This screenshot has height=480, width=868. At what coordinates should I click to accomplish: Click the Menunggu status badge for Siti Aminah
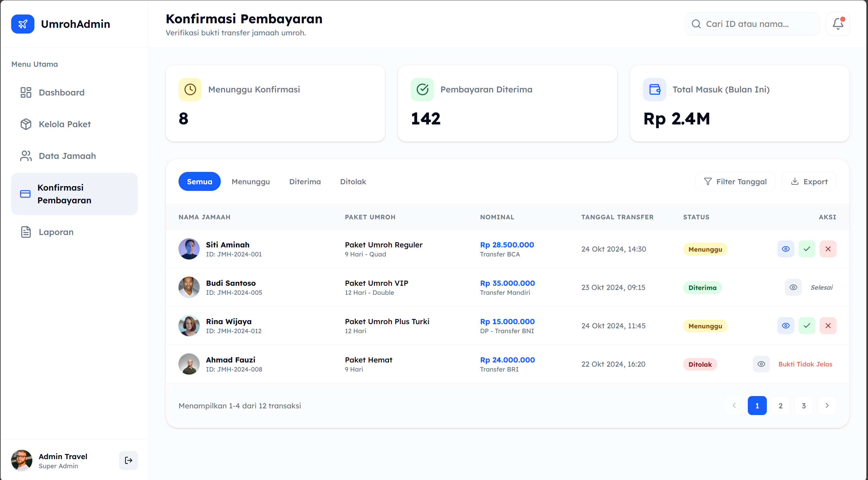pos(705,249)
